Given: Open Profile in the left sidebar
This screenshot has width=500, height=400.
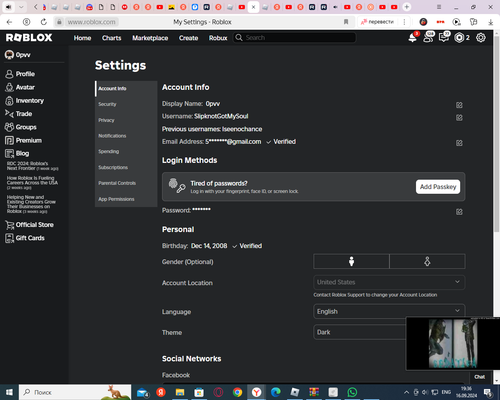Looking at the screenshot, I should (x=20, y=74).
